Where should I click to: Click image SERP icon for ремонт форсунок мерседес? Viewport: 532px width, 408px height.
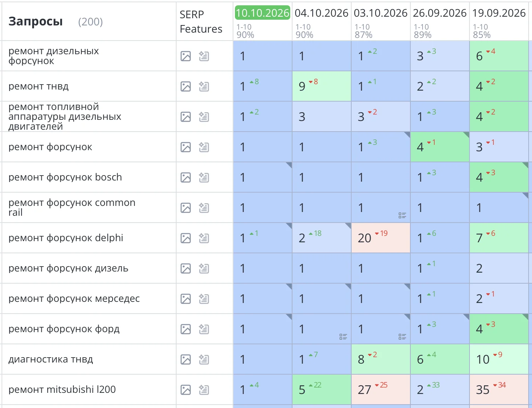186,299
